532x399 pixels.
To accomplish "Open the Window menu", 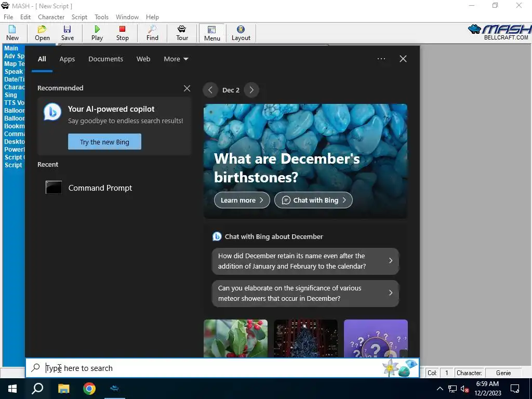I will pos(127,17).
